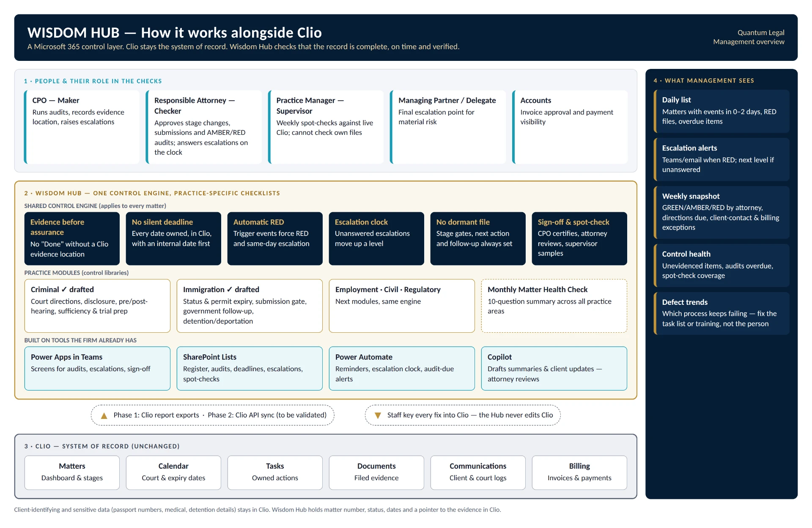Click Employment · Civil · Regulatory module
Viewport: 812px width, 528px height.
point(402,306)
